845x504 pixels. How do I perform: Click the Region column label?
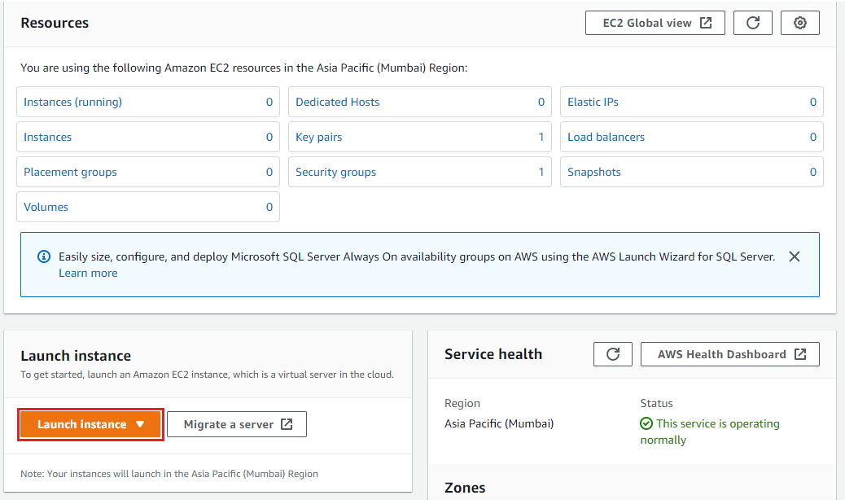462,403
